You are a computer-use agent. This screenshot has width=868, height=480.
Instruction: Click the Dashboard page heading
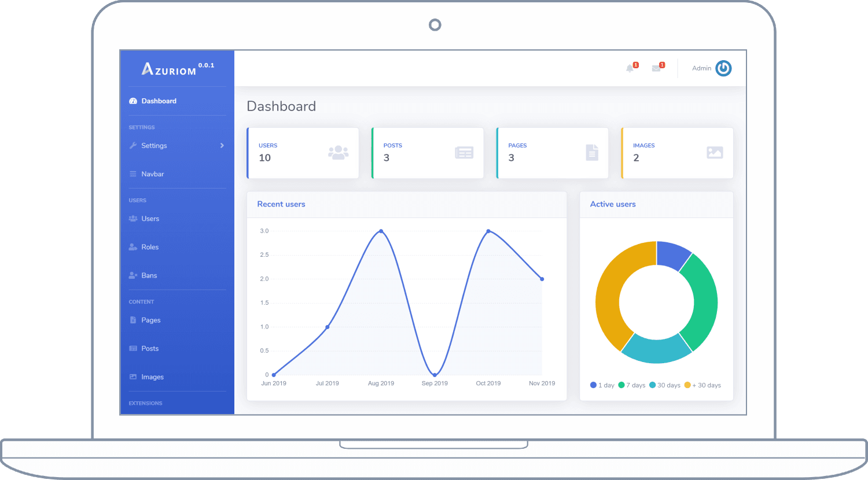(281, 106)
